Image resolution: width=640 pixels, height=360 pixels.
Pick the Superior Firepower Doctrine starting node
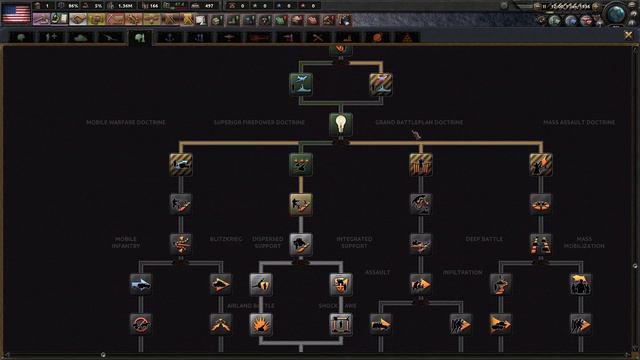301,164
